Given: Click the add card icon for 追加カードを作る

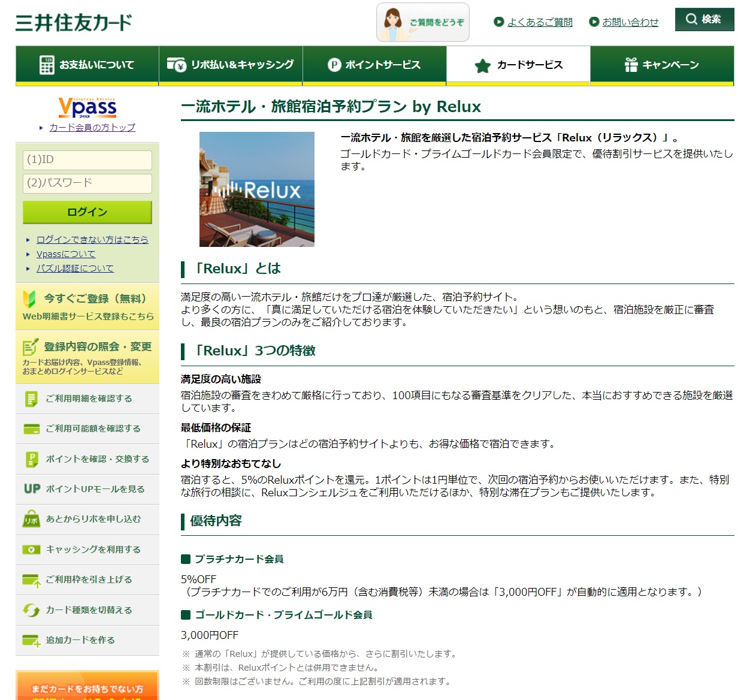Looking at the screenshot, I should pyautogui.click(x=31, y=641).
